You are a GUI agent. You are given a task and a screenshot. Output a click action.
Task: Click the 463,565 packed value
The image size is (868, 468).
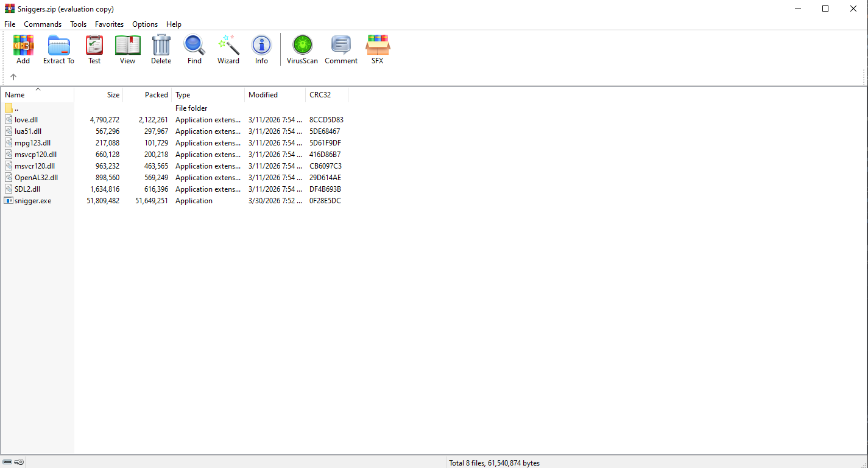[x=157, y=166]
